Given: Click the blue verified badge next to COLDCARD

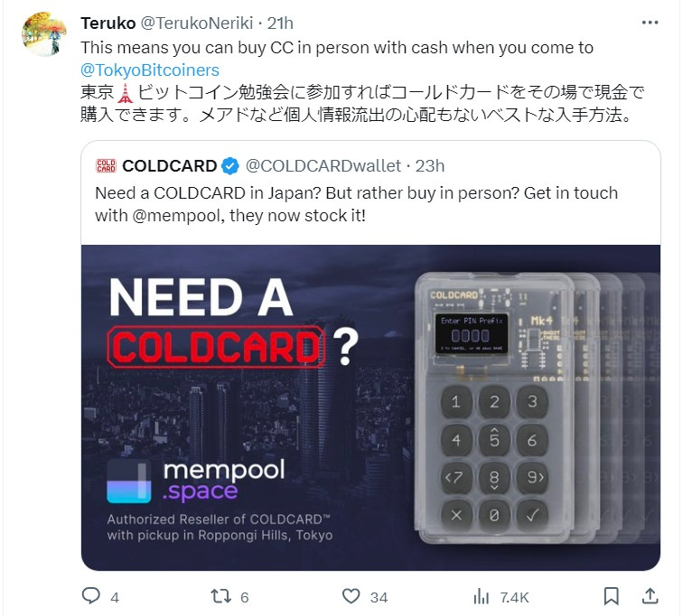Looking at the screenshot, I should pyautogui.click(x=230, y=166).
